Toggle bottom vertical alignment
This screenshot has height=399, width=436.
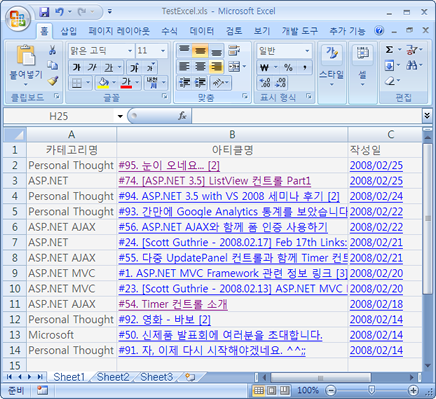[x=216, y=51]
